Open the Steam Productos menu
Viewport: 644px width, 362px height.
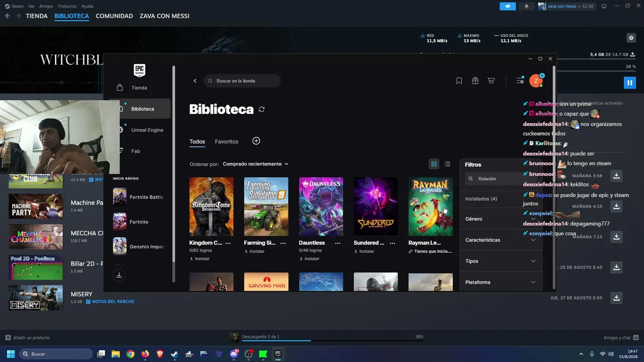67,6
